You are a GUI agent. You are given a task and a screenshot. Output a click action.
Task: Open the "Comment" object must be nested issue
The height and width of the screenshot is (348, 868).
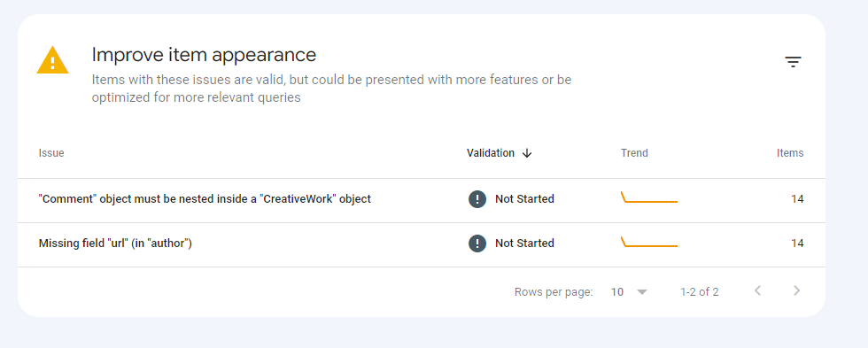[x=205, y=199]
